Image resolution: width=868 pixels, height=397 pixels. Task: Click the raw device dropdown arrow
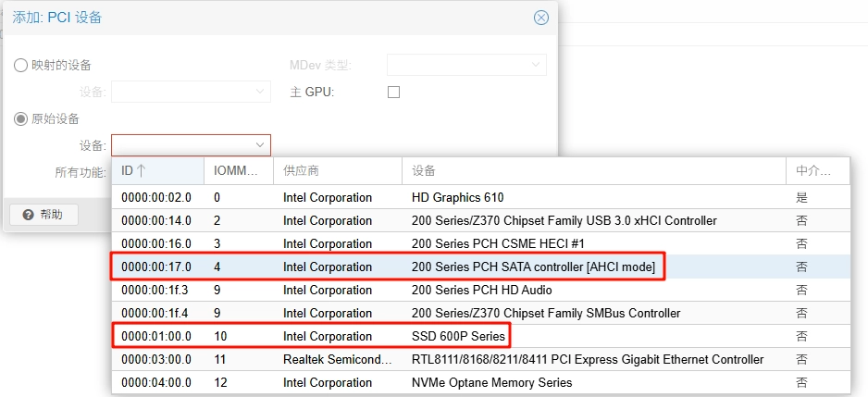pyautogui.click(x=260, y=145)
